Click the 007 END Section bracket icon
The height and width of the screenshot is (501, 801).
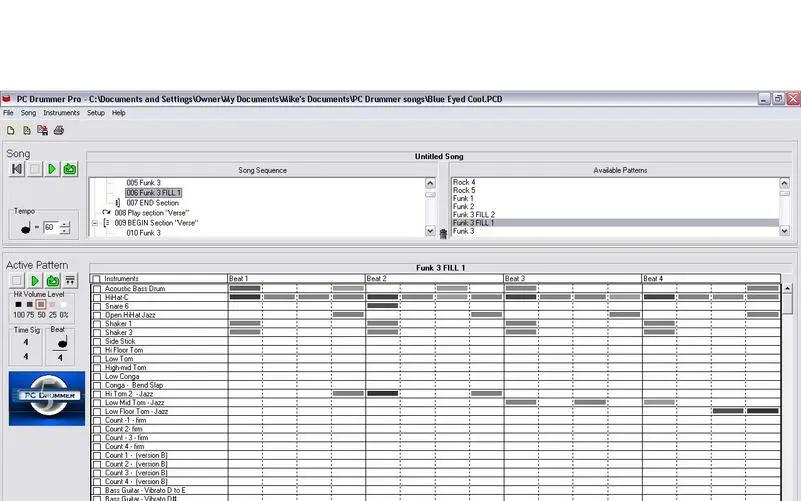[x=117, y=203]
